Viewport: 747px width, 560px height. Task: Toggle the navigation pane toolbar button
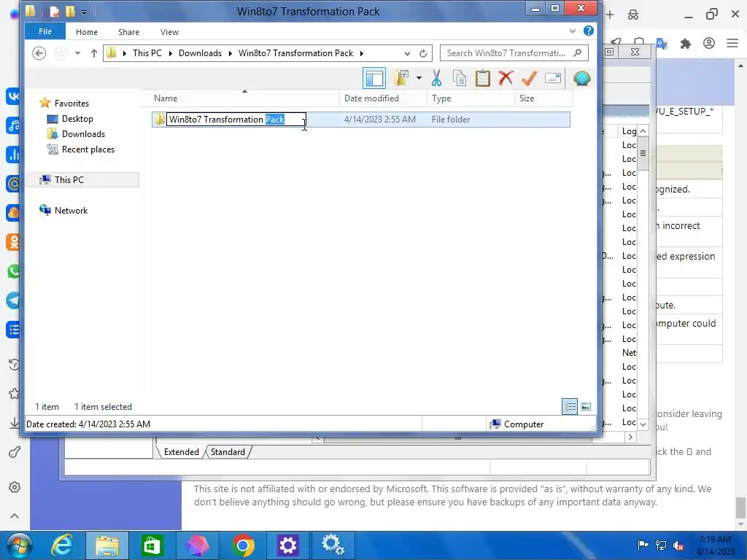pos(374,78)
